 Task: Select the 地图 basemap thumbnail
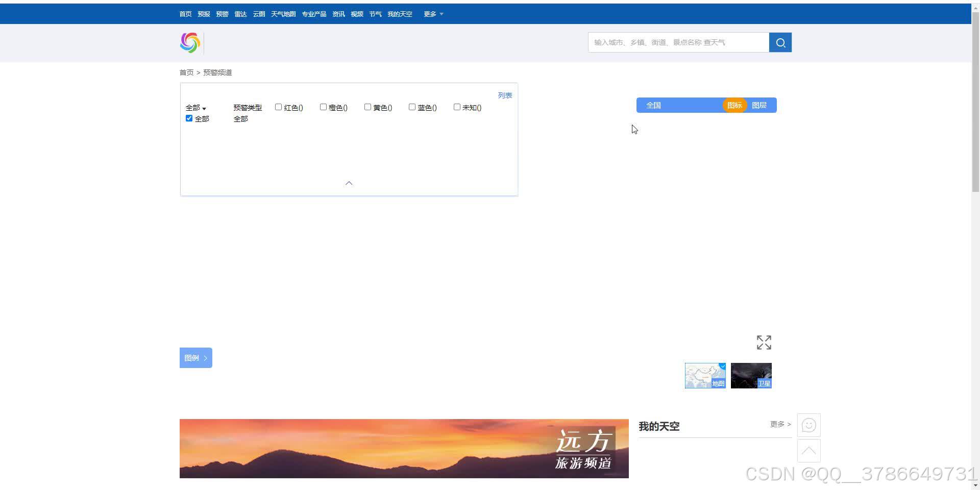[x=705, y=376]
